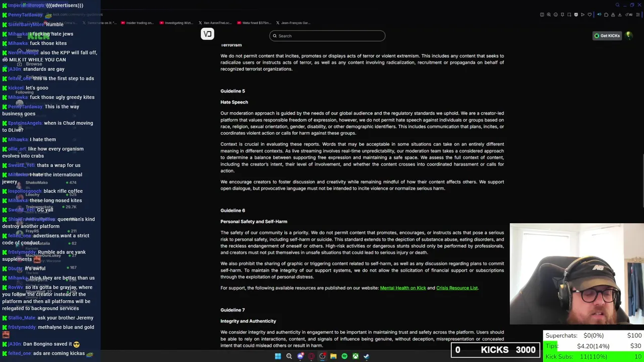
Task: Click chat username EpsteinsAngels
Action: pos(25,123)
